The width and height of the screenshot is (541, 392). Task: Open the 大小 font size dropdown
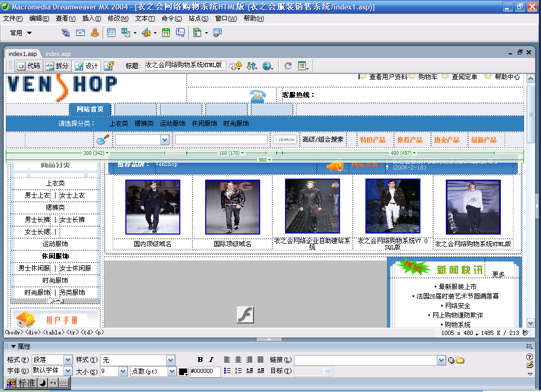(x=123, y=371)
